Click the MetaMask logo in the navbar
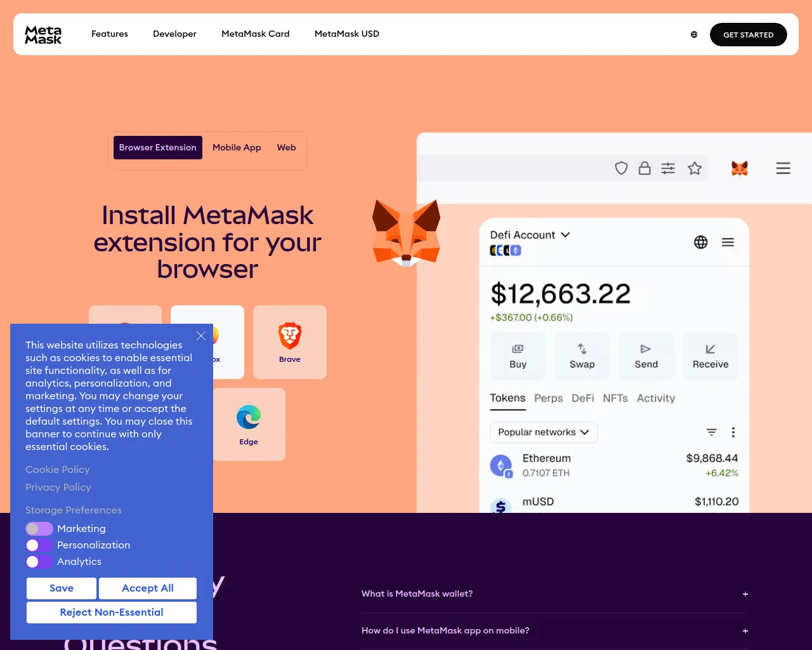The image size is (812, 650). click(43, 34)
